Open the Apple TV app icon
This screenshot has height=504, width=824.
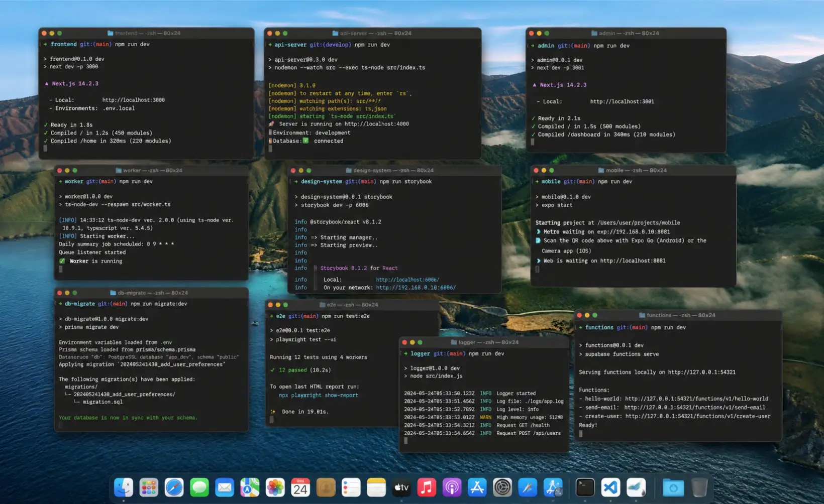coord(401,487)
